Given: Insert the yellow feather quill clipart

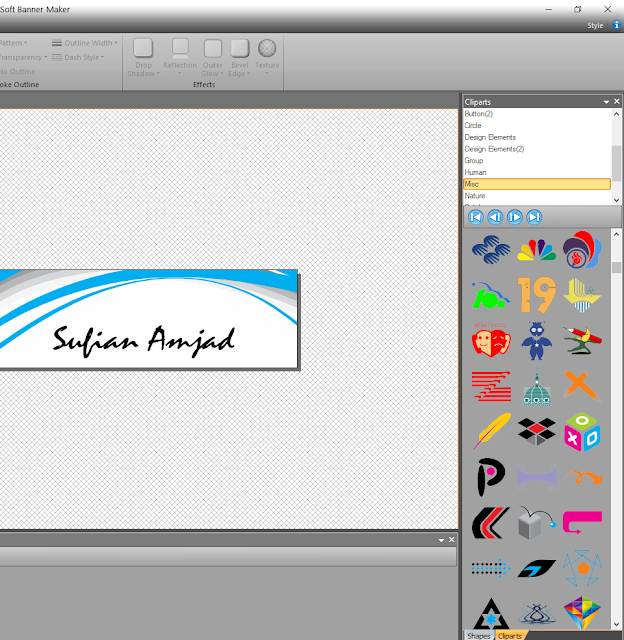Looking at the screenshot, I should pyautogui.click(x=492, y=431).
